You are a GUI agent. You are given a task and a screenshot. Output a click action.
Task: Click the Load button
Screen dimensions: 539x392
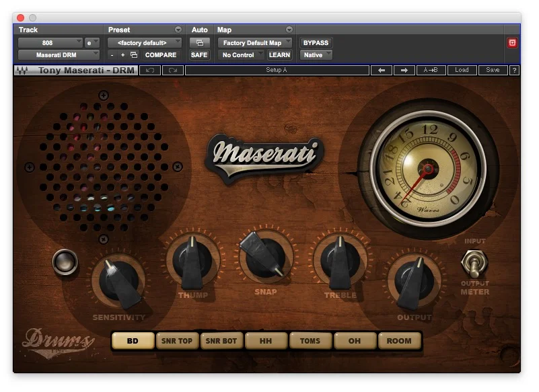coord(462,70)
